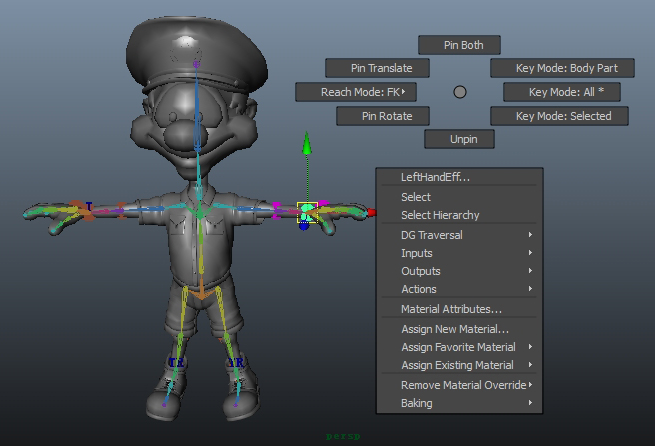Set Key Mode: All
The image size is (655, 446).
click(x=561, y=92)
